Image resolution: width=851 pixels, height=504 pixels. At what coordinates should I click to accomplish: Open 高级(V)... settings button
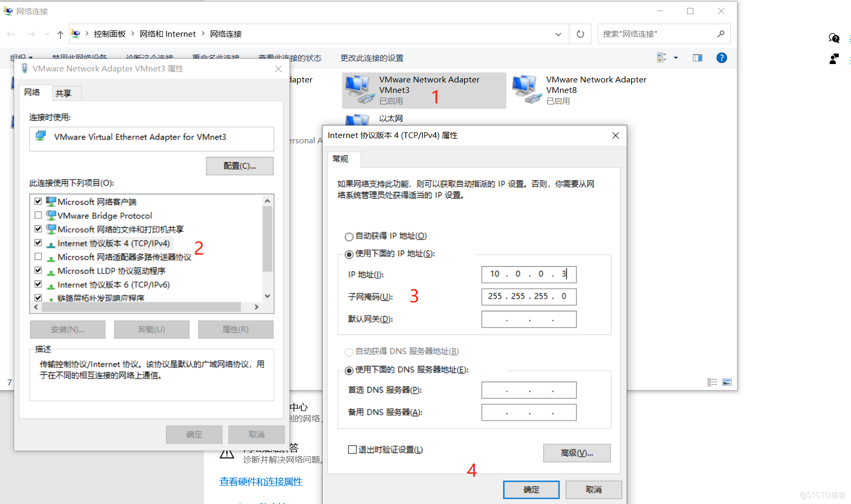point(577,453)
